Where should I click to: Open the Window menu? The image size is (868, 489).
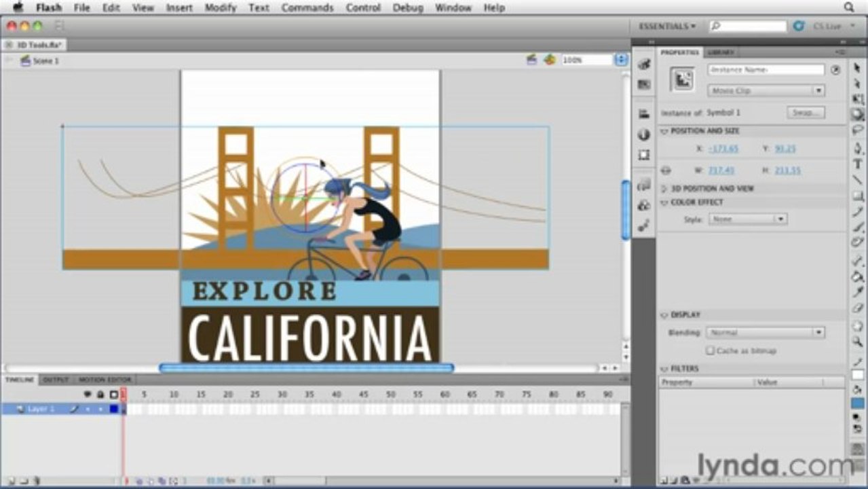453,7
